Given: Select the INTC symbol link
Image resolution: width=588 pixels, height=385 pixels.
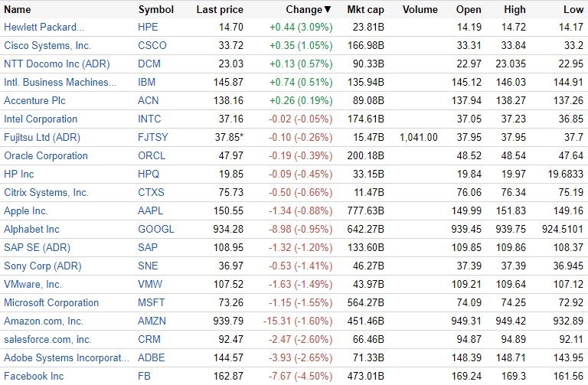Looking at the screenshot, I should 152,119.
